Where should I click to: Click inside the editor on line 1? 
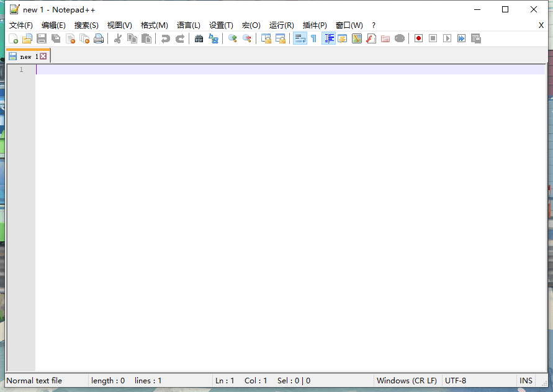coord(248,69)
